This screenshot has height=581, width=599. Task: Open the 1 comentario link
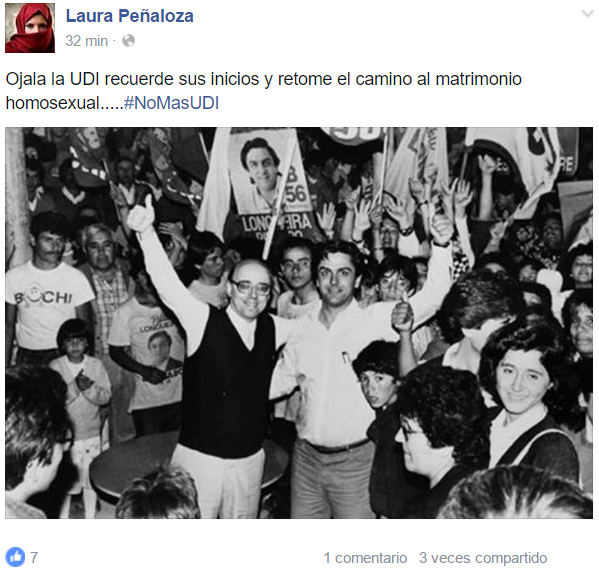coord(365,558)
